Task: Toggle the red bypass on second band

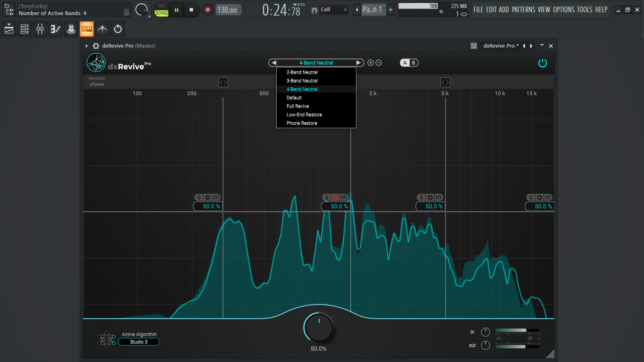Action: click(x=335, y=197)
